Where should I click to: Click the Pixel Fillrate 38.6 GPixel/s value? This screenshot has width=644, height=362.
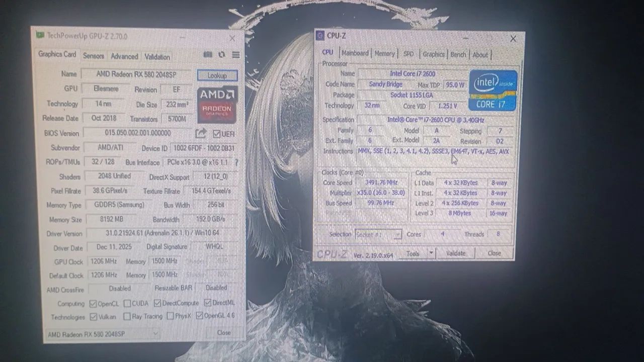pos(110,191)
